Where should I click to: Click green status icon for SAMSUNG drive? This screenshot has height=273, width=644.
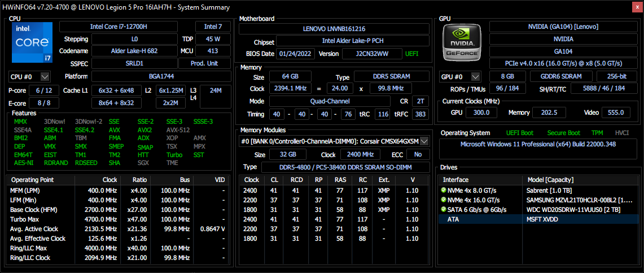click(x=444, y=200)
